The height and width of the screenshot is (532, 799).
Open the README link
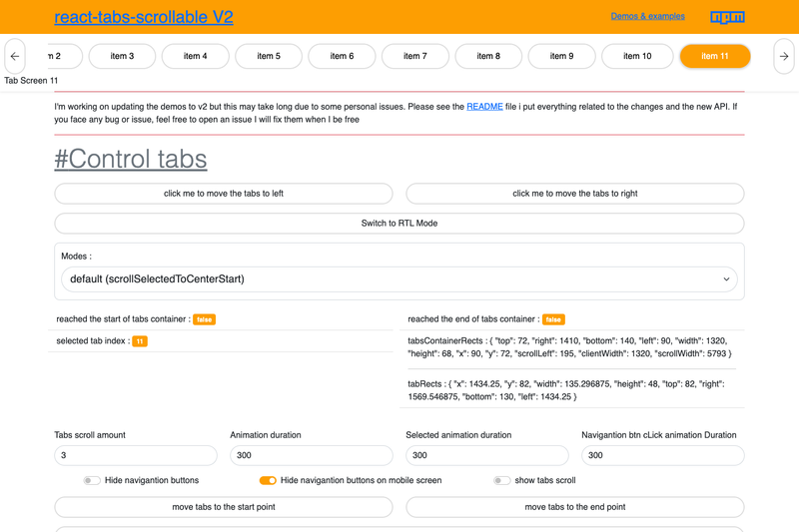coord(484,107)
